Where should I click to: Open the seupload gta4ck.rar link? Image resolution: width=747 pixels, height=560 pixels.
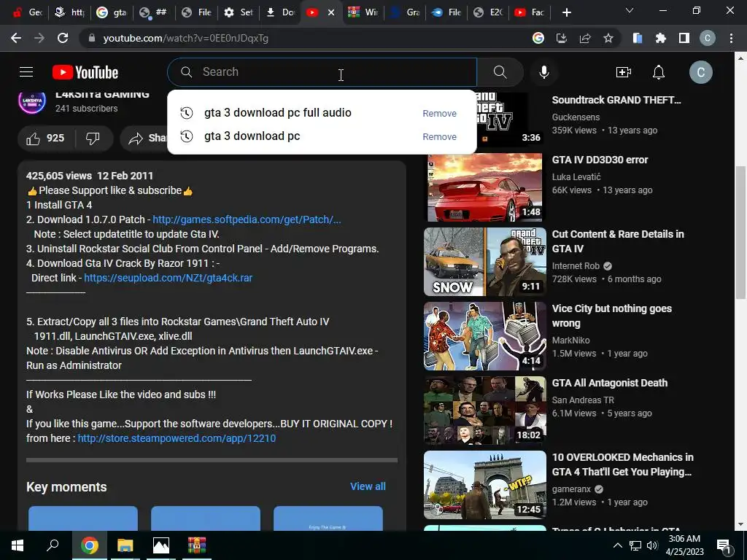pyautogui.click(x=169, y=278)
